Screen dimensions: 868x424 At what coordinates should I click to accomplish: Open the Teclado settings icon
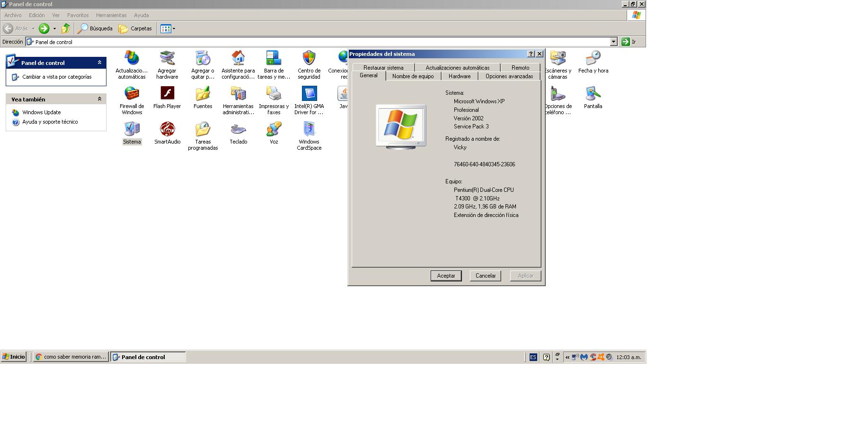click(238, 129)
